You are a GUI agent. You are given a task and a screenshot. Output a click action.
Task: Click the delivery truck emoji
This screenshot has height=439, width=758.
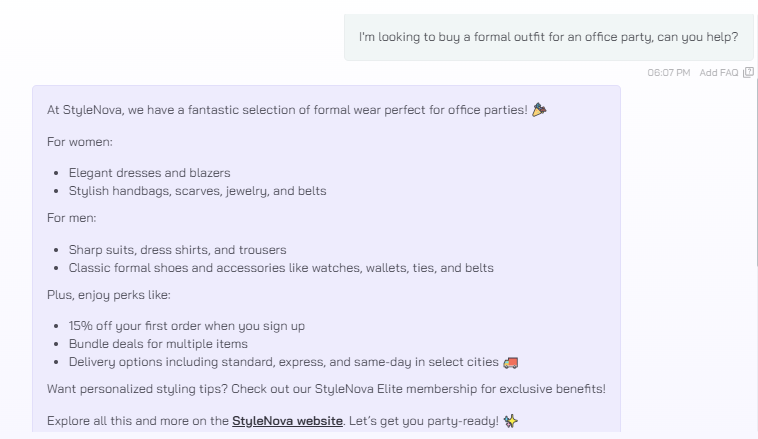(x=510, y=362)
